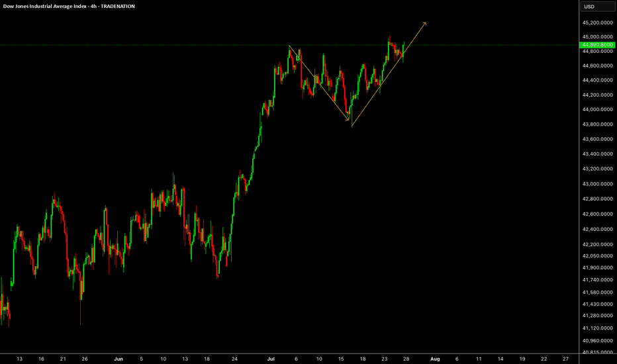This screenshot has height=364, width=617.
Task: Click the 41,280.0000 price axis label
Action: click(x=597, y=316)
